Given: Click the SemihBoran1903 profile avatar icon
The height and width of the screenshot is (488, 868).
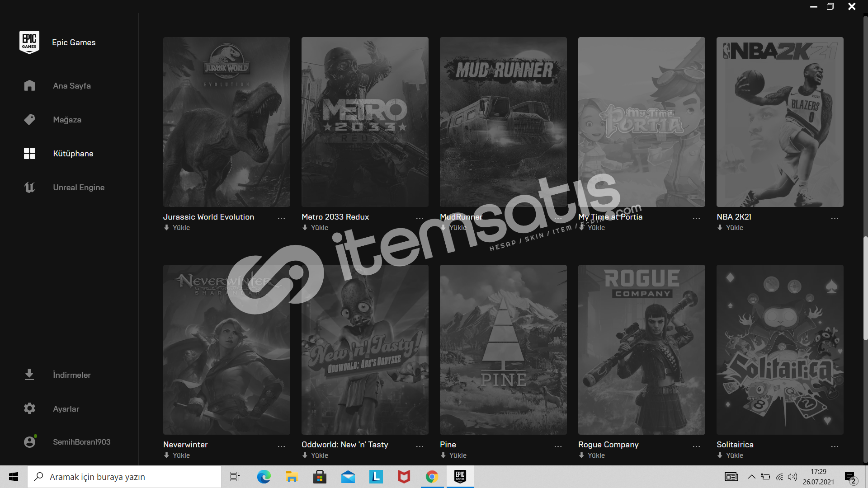Looking at the screenshot, I should 29,441.
